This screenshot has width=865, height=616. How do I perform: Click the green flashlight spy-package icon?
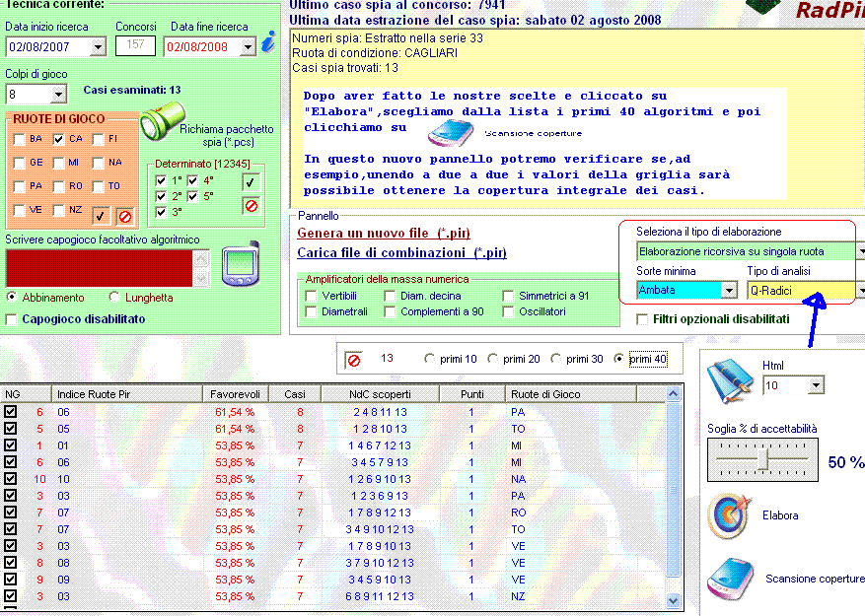pos(157,123)
